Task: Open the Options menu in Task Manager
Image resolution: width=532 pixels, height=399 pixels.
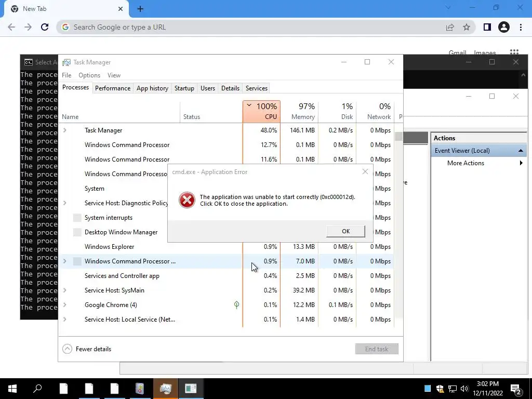Action: click(89, 75)
